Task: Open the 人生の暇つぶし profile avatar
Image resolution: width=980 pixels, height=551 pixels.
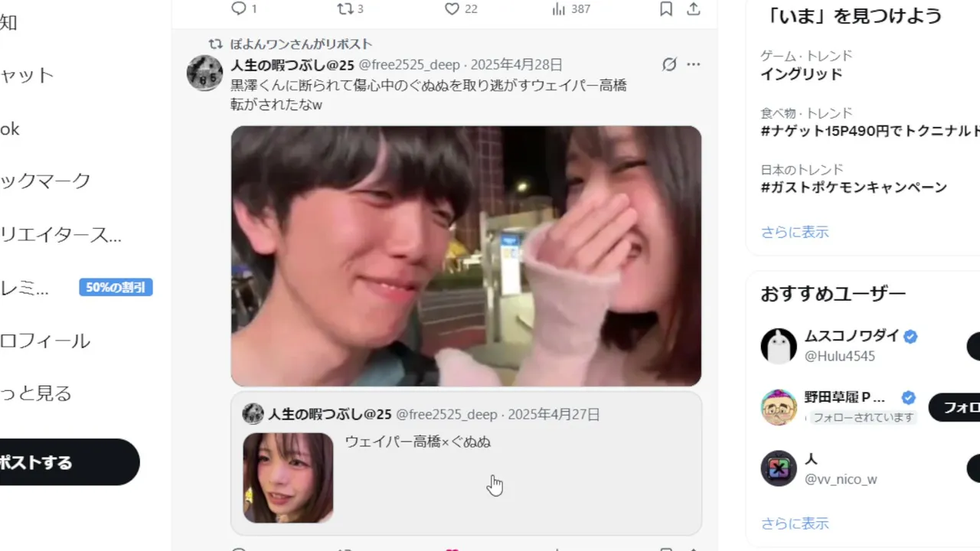Action: [x=205, y=73]
